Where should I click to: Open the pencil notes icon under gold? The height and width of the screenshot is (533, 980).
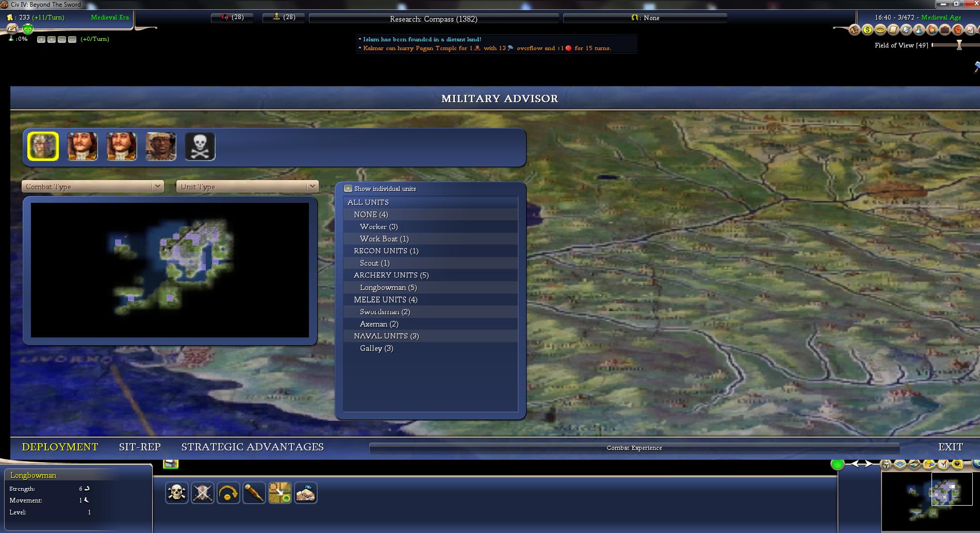point(12,28)
